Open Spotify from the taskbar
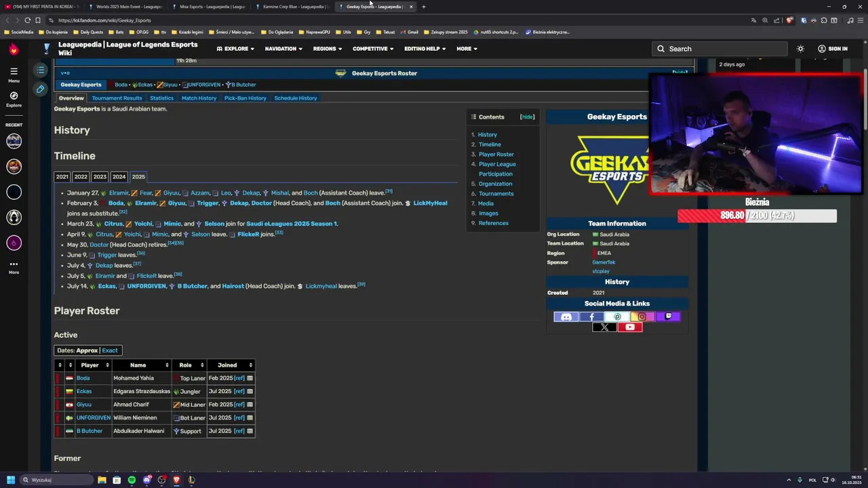The height and width of the screenshot is (488, 868). coord(132,480)
